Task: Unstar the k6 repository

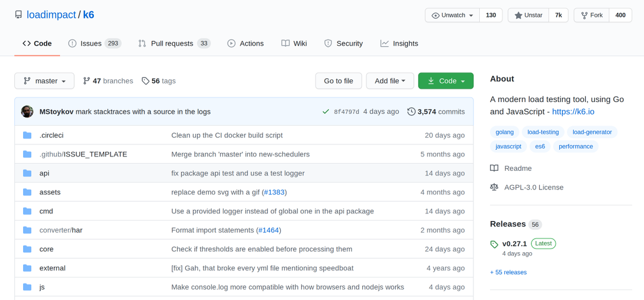Action: (x=528, y=15)
